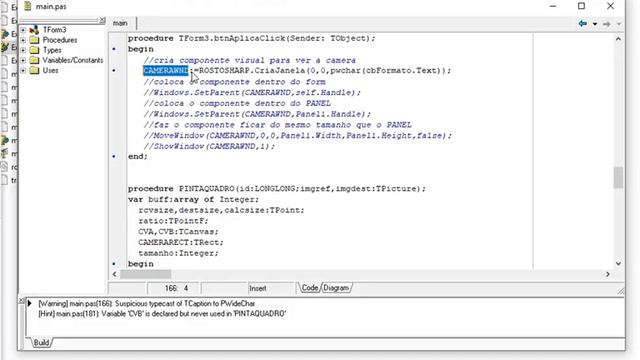Screen dimensions: 640x360
Task: Expand the Types tree node
Action: click(x=23, y=50)
